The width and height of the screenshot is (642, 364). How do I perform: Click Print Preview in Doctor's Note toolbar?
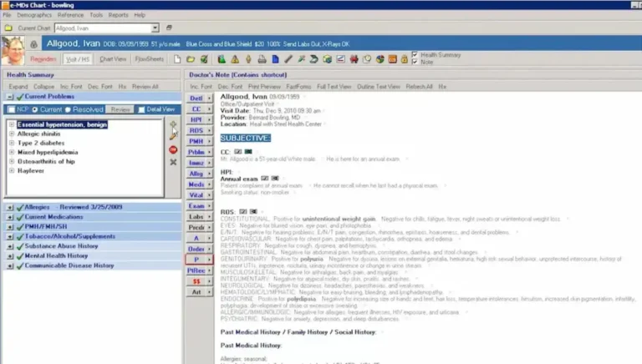(x=264, y=87)
